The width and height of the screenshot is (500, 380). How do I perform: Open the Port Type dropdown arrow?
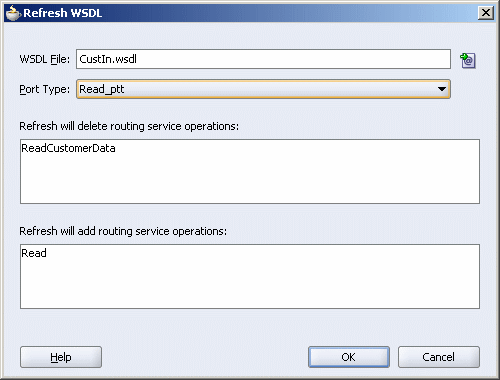click(x=442, y=89)
